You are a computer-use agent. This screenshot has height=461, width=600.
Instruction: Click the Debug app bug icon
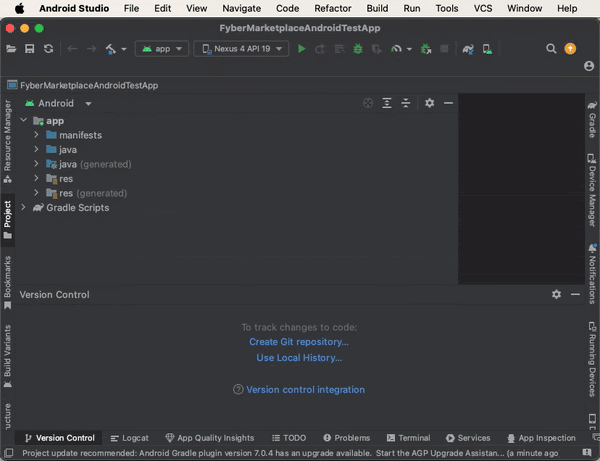click(x=358, y=49)
